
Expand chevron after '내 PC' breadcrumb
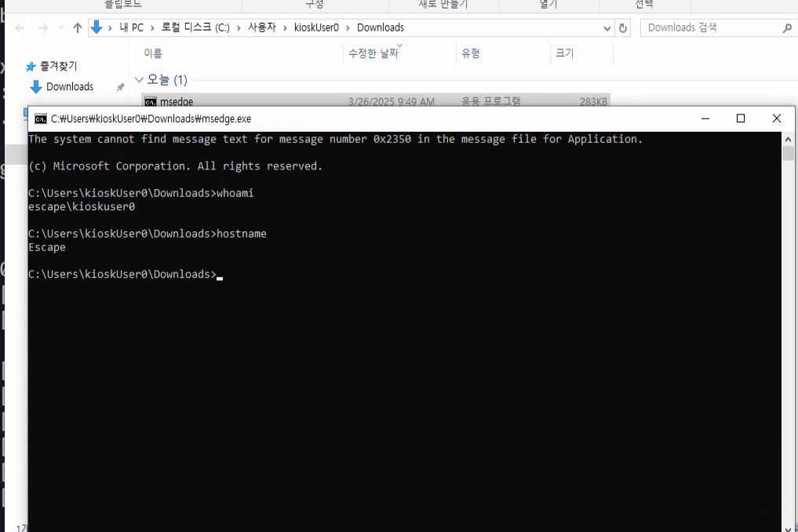(x=153, y=28)
